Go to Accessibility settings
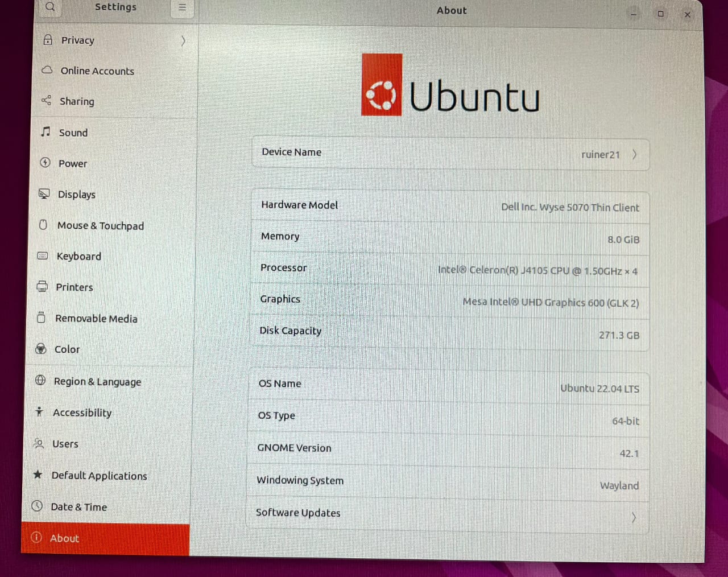Image resolution: width=728 pixels, height=577 pixels. [108, 413]
